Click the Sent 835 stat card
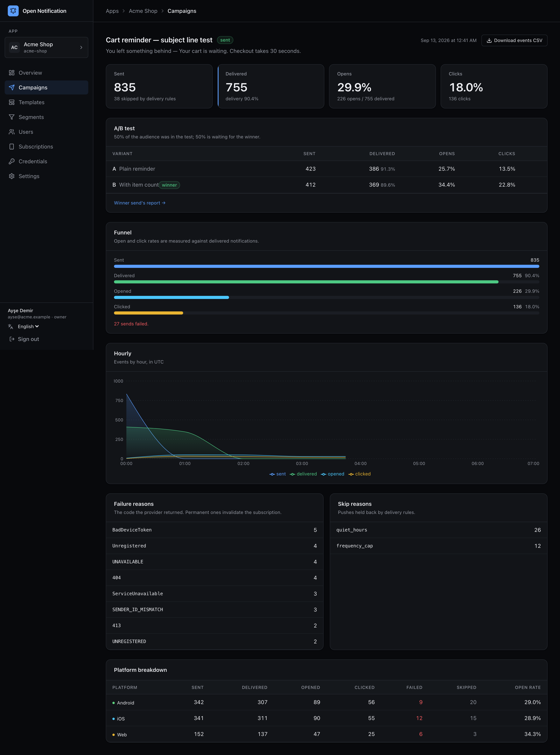The height and width of the screenshot is (755, 560). coord(159,87)
